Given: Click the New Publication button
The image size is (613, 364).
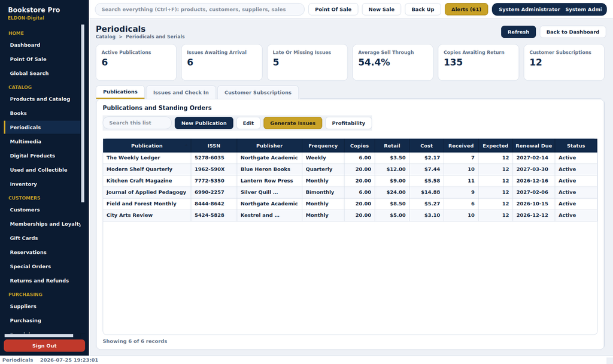Looking at the screenshot, I should 204,123.
